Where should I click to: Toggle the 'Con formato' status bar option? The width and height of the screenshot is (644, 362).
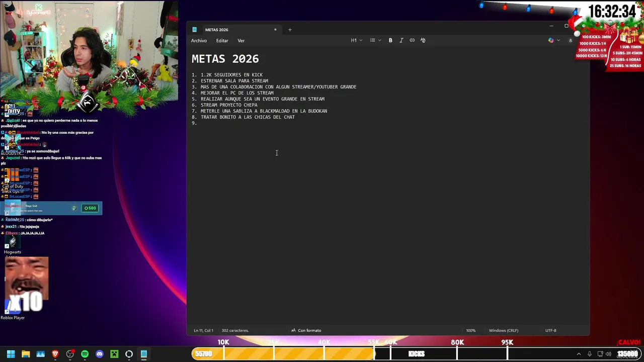[306, 330]
